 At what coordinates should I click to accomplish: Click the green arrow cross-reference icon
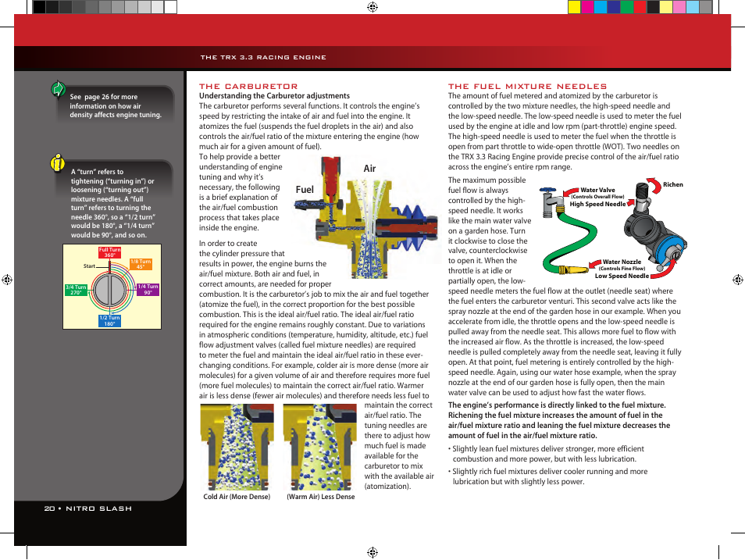(58, 89)
